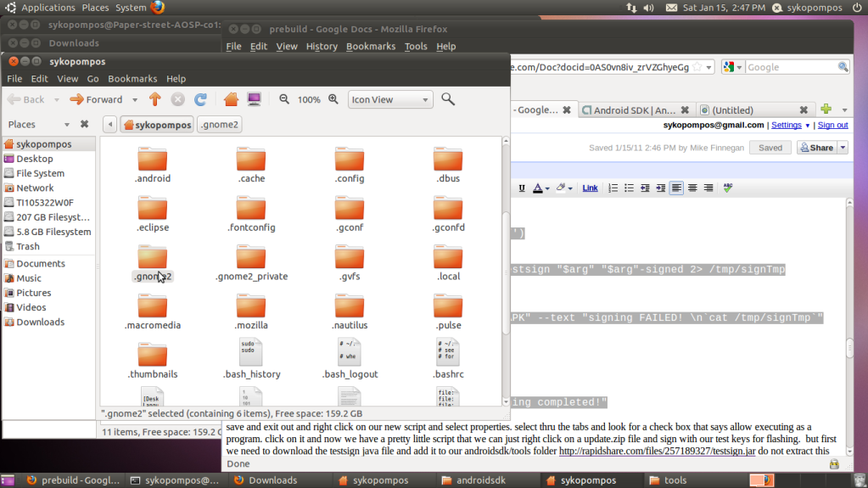
Task: Open Icon View mode dropdown
Action: (x=389, y=99)
